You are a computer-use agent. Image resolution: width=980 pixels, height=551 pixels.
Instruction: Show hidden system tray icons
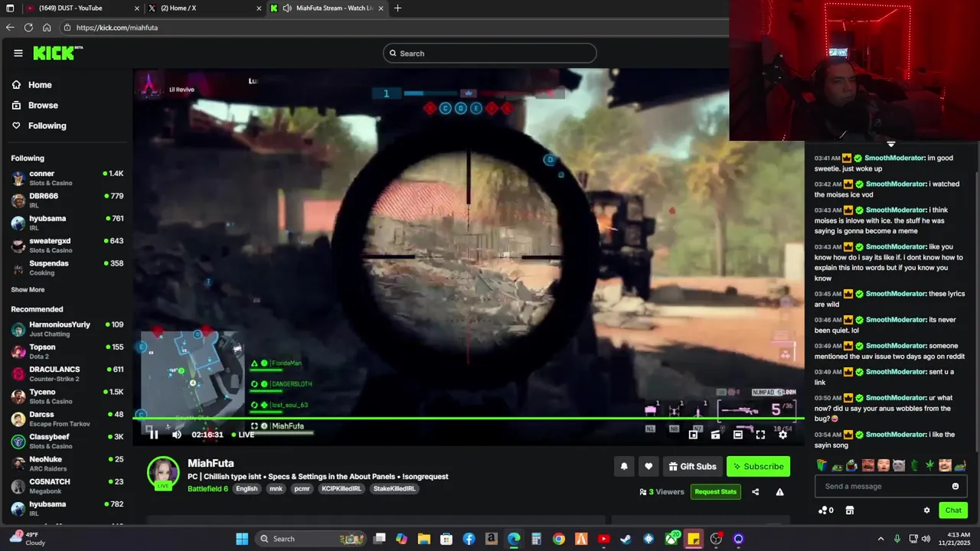880,539
